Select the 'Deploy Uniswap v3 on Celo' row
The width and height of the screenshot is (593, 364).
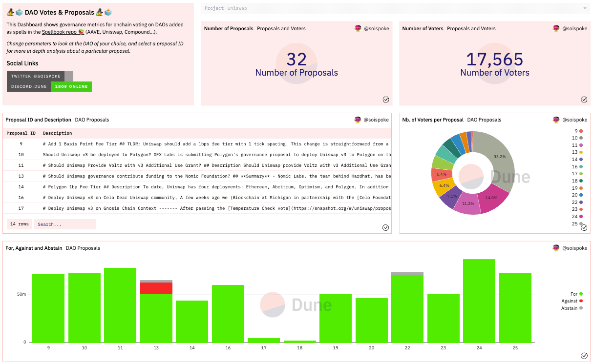(197, 198)
